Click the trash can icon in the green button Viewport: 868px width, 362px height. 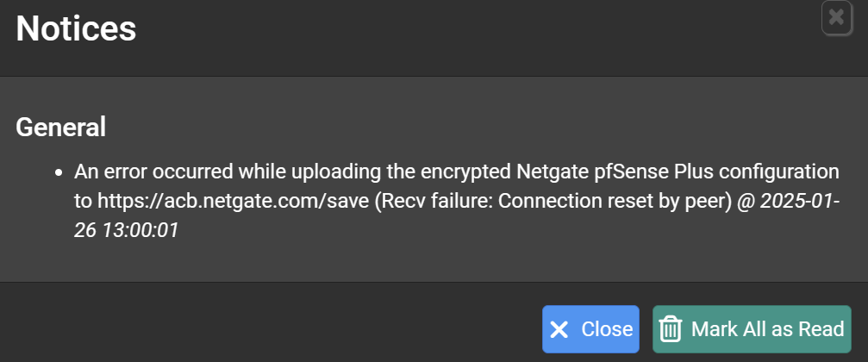[x=671, y=329]
